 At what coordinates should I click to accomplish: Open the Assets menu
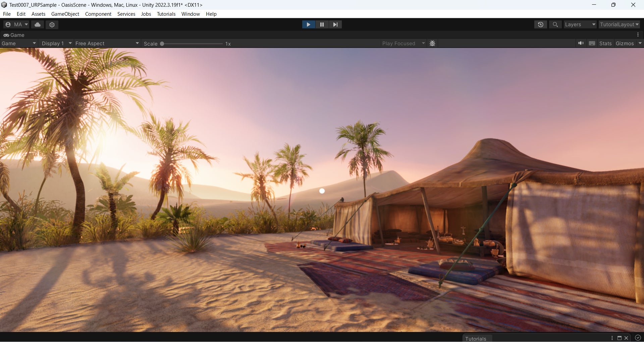tap(38, 14)
